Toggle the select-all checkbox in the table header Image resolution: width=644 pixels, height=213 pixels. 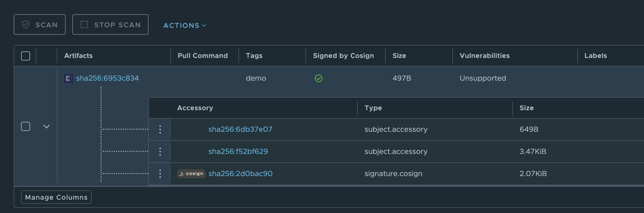26,56
